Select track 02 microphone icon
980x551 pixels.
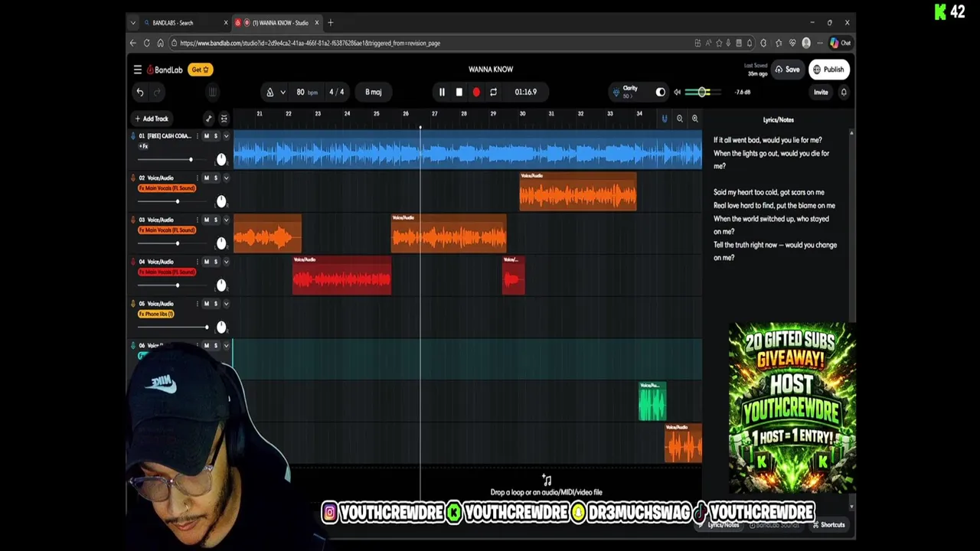pyautogui.click(x=133, y=178)
